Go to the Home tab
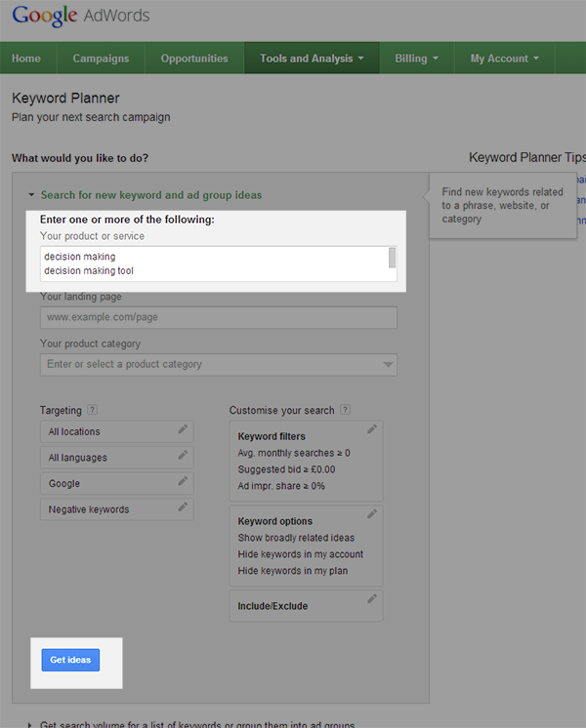This screenshot has height=728, width=586. pos(26,59)
